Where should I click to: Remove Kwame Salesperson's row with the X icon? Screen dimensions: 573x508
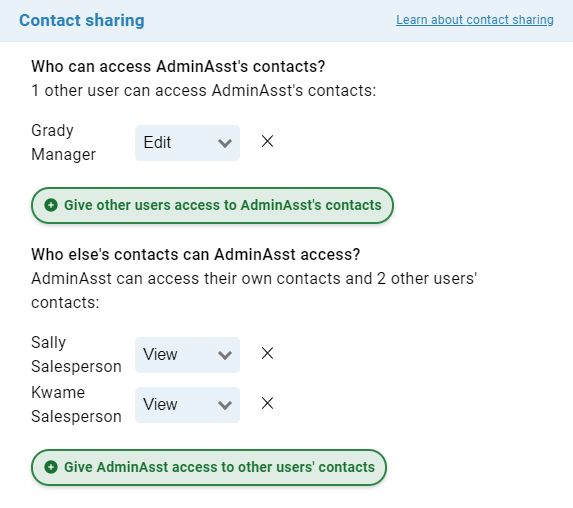click(x=267, y=403)
